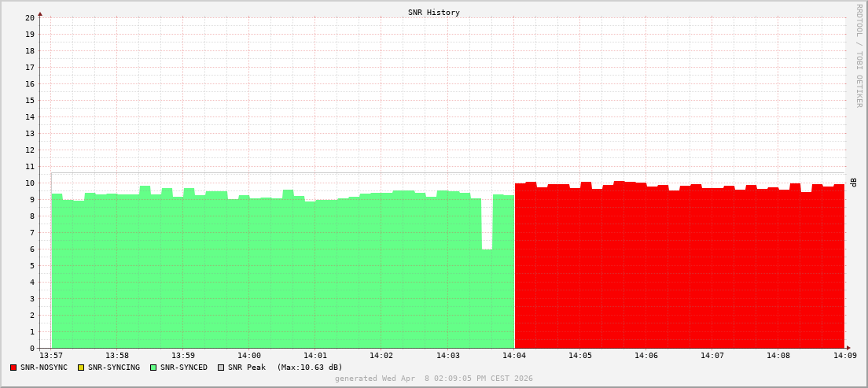The height and width of the screenshot is (388, 868).
Task: Select the SNR-SYNCED legend label
Action: coord(184,368)
